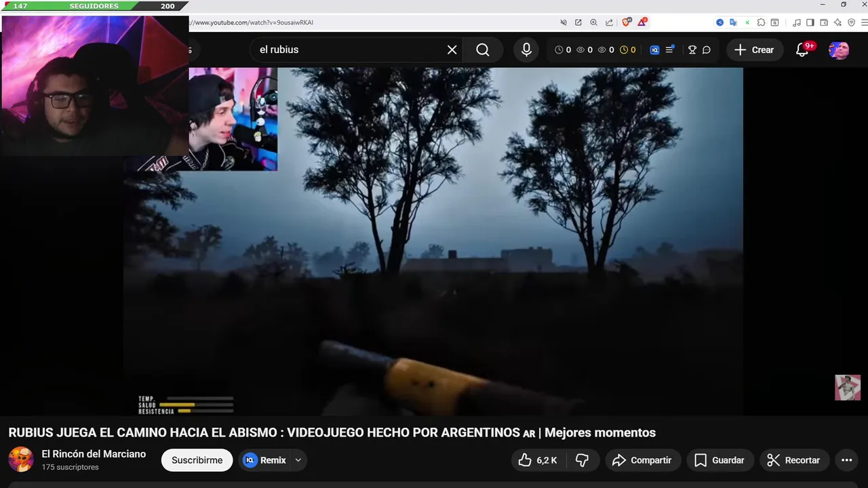Screen dimensions: 868x488
Task: Click the second eye counter icon
Action: [x=602, y=49]
